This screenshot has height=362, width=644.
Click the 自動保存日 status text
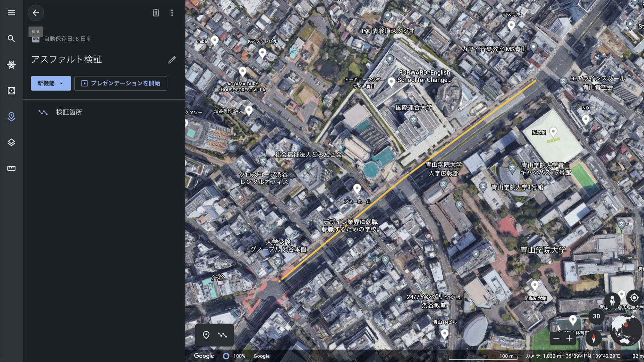(x=68, y=39)
